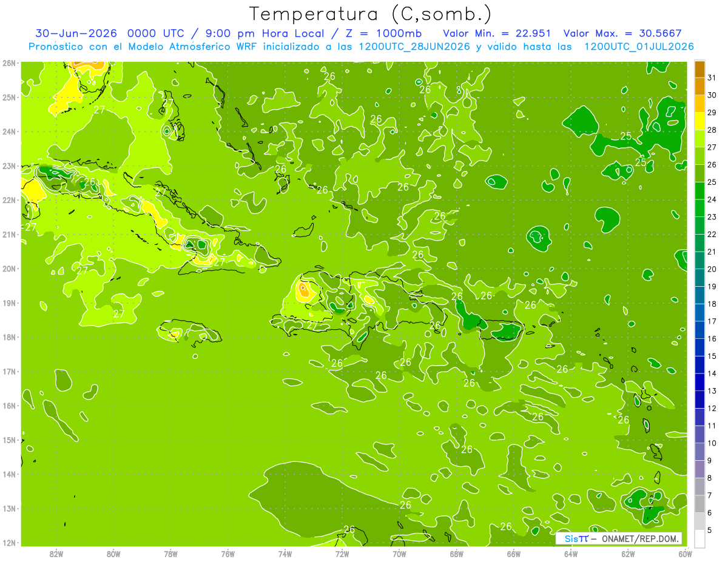Viewport: 728px width, 562px height.
Task: Click the "80W" longitude axis label
Action: pyautogui.click(x=113, y=554)
